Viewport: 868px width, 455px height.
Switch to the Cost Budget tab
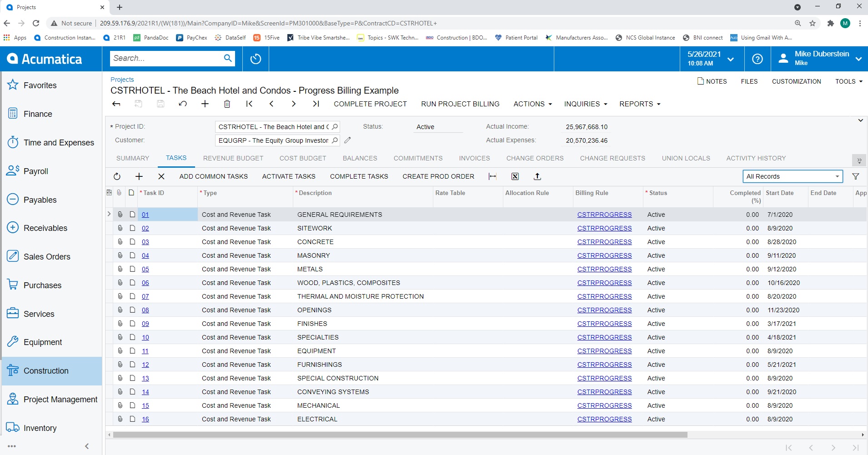point(303,158)
